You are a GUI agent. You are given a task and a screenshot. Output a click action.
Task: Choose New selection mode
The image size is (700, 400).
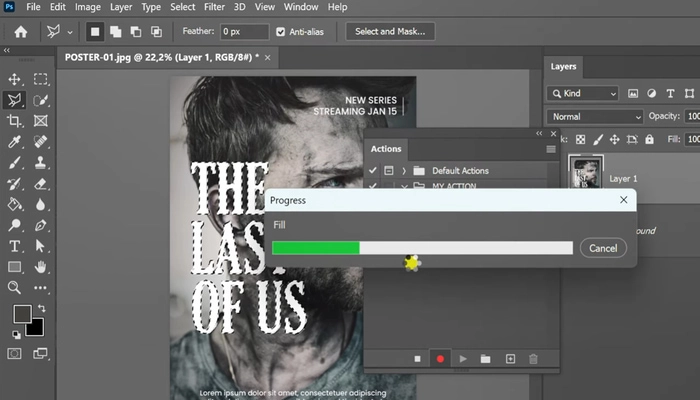[95, 32]
